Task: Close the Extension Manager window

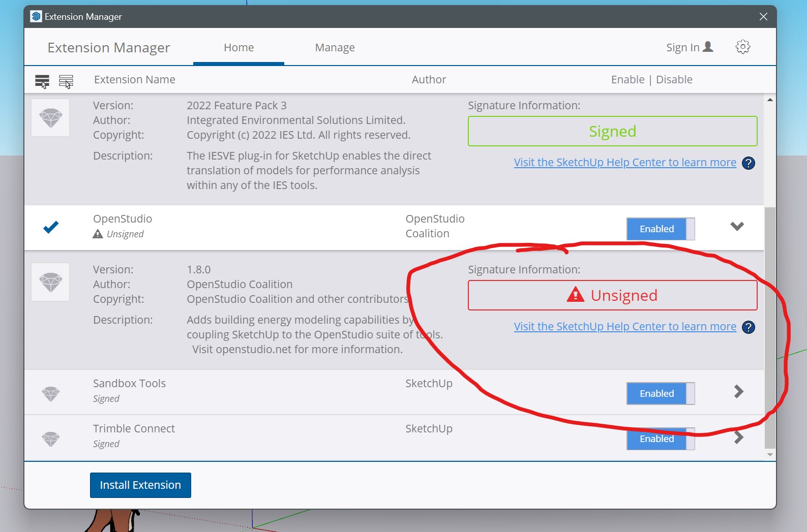Action: point(763,16)
